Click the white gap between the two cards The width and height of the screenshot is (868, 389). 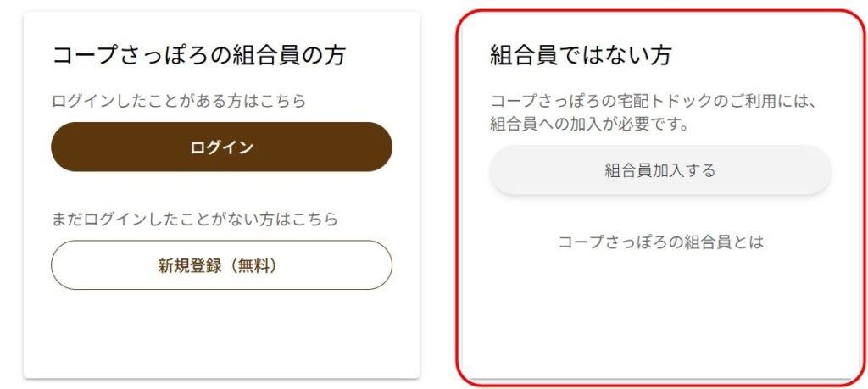click(438, 195)
